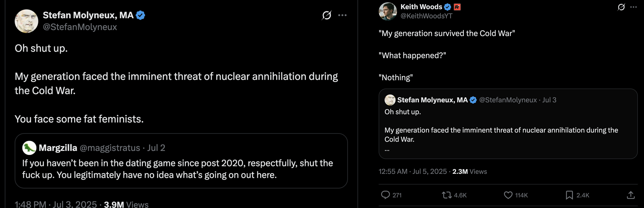
Task: Open Keith Woods' profile avatar
Action: [x=388, y=11]
